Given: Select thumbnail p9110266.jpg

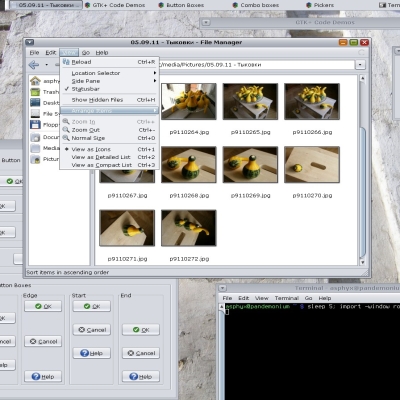Looking at the screenshot, I should click(312, 102).
